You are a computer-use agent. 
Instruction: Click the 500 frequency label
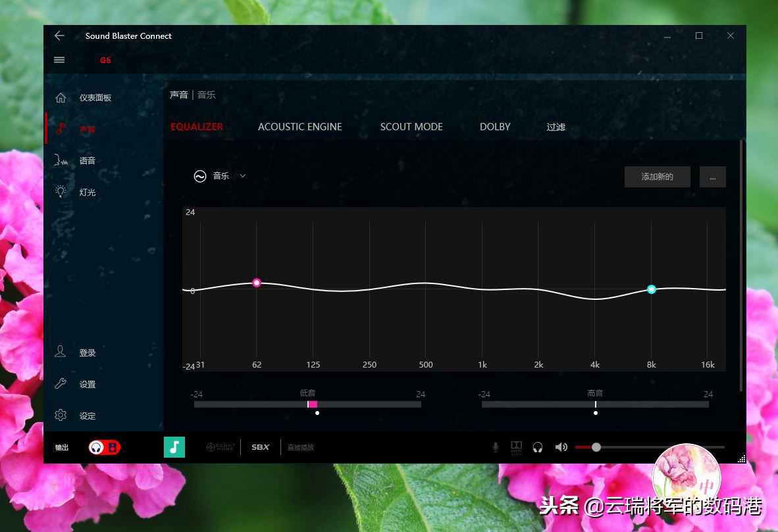pyautogui.click(x=426, y=365)
